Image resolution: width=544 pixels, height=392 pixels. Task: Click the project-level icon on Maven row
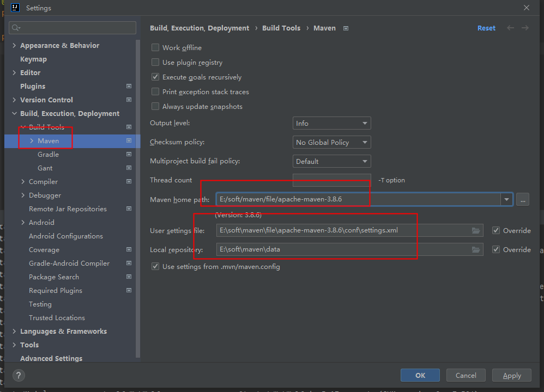(129, 140)
